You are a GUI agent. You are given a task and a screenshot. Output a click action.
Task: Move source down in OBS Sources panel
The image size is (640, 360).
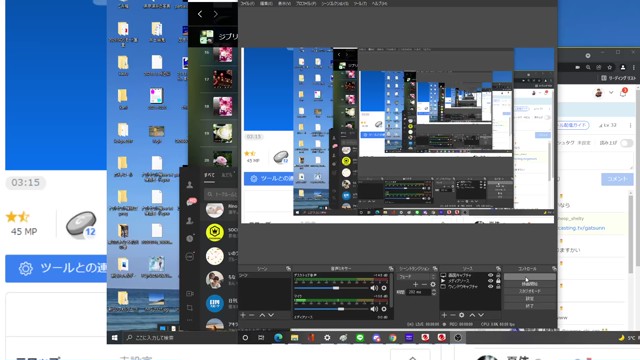pos(481,315)
